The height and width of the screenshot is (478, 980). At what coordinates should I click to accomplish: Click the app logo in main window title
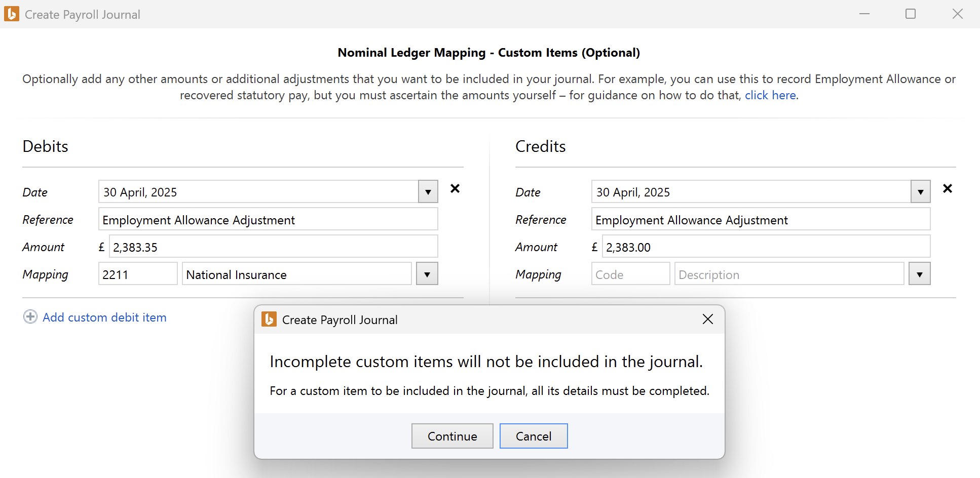[12, 14]
